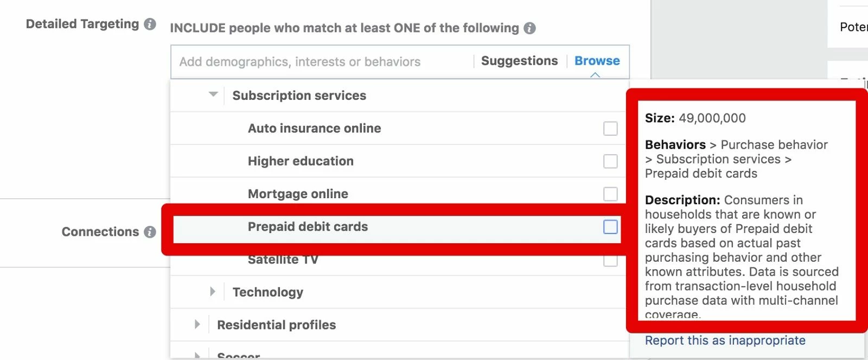The width and height of the screenshot is (868, 360).
Task: Click the Subscription services heading
Action: (299, 96)
